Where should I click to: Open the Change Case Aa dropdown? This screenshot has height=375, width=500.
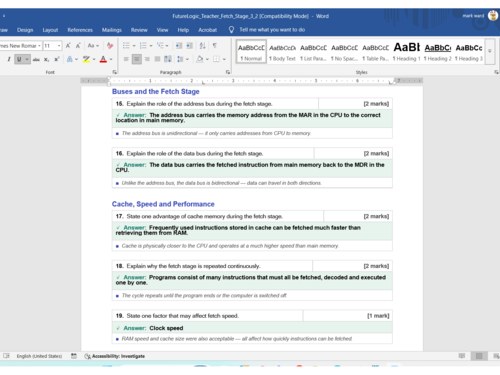(x=93, y=46)
